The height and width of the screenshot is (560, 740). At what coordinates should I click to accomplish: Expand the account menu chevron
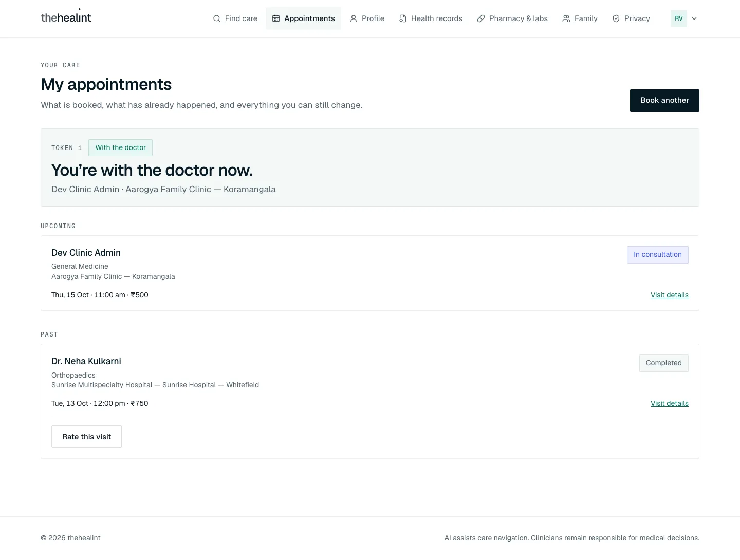pyautogui.click(x=694, y=18)
